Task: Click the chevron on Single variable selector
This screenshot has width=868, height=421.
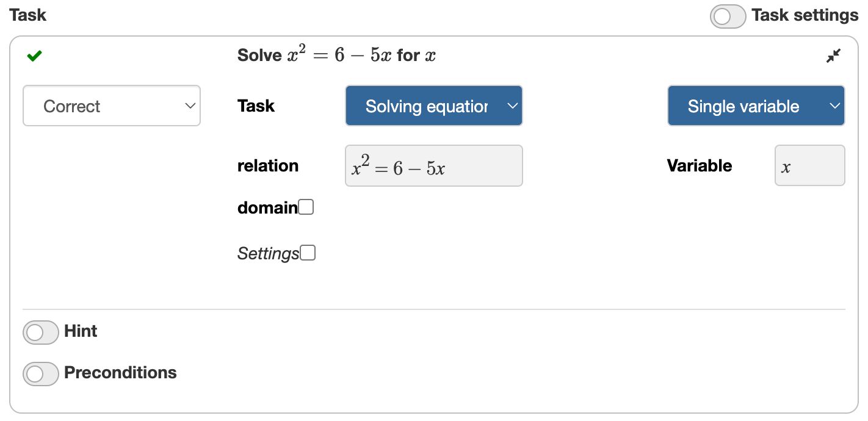Action: point(836,106)
